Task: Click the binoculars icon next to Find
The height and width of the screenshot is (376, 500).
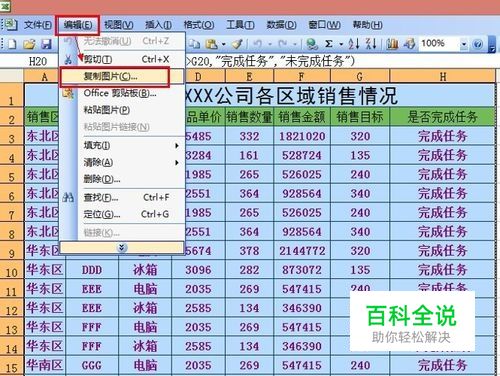Action: [x=68, y=198]
